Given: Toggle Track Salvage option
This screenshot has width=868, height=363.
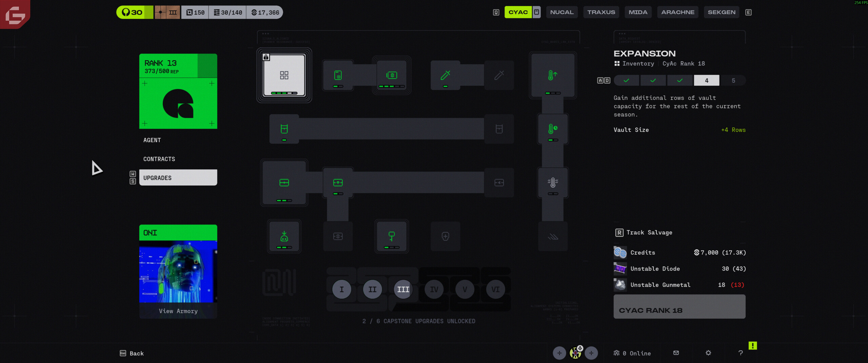Looking at the screenshot, I should tap(643, 233).
